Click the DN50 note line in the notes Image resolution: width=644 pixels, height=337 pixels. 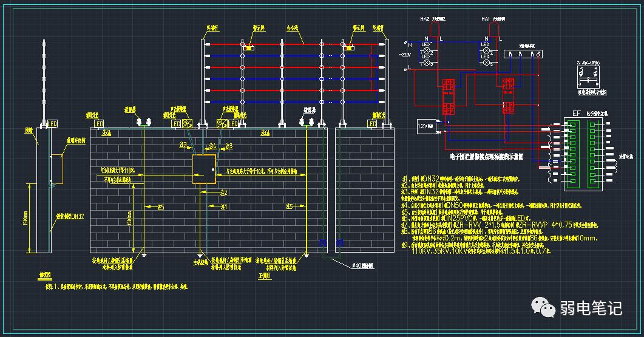coord(460,206)
